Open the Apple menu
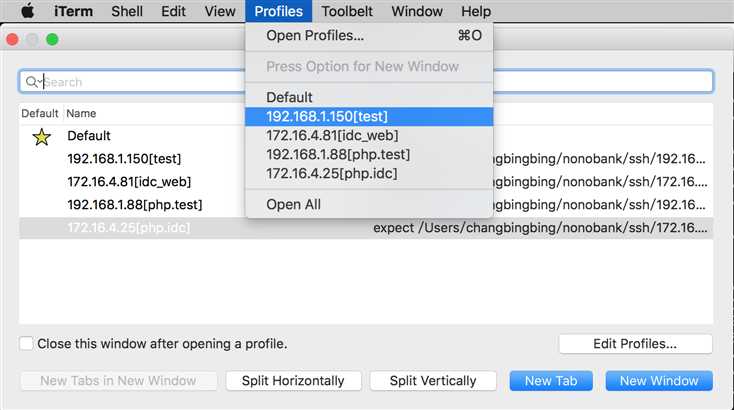 point(28,11)
